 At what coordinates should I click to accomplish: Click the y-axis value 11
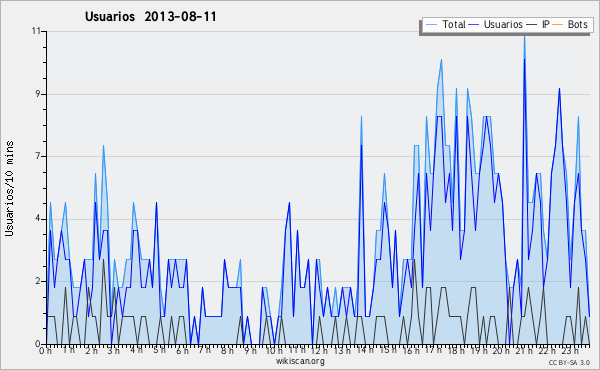coord(36,31)
